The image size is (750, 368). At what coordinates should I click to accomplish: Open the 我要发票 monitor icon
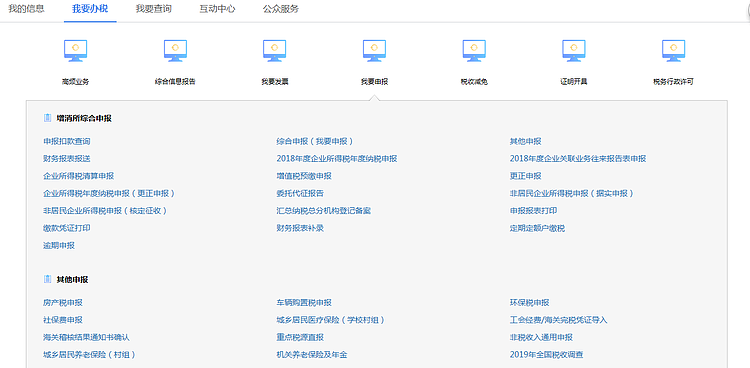(x=275, y=50)
